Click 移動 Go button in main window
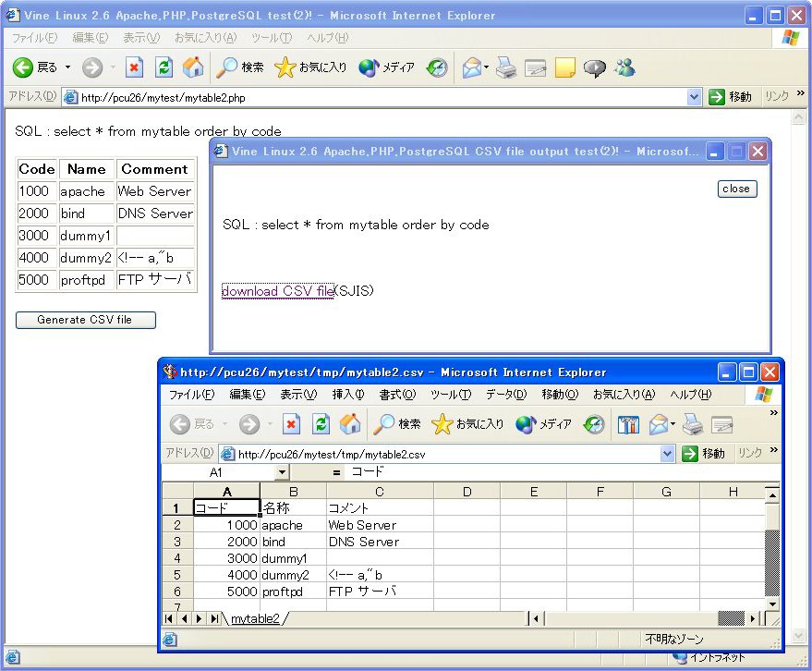Viewport: 812px width, 671px height. click(730, 97)
